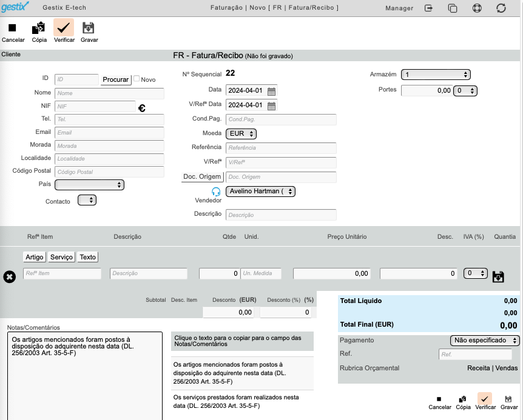
Task: Click the Desconto (EUR) field
Action: [x=229, y=312]
